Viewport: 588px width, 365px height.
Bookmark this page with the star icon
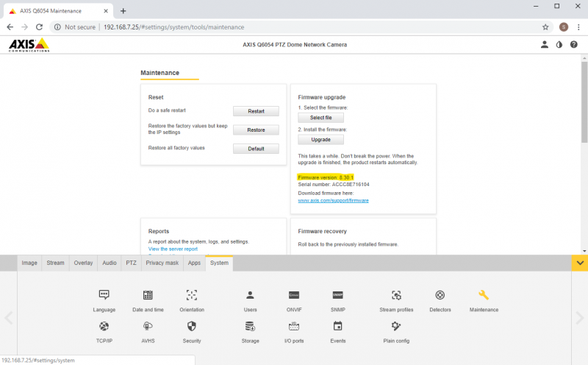(x=545, y=27)
